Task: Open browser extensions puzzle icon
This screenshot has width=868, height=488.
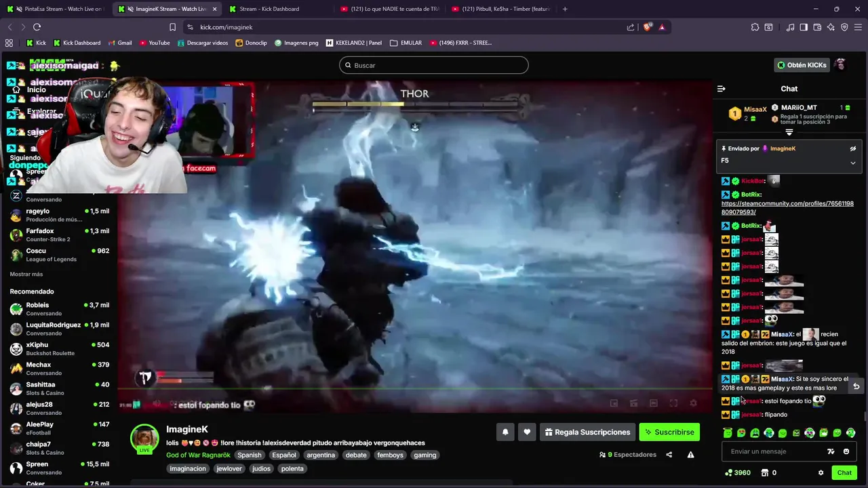Action: pos(755,27)
